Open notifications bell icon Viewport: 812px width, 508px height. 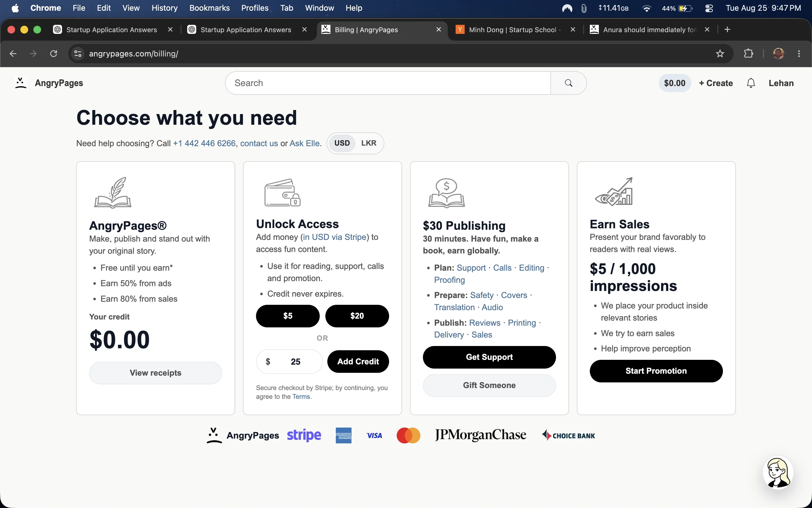click(x=751, y=83)
